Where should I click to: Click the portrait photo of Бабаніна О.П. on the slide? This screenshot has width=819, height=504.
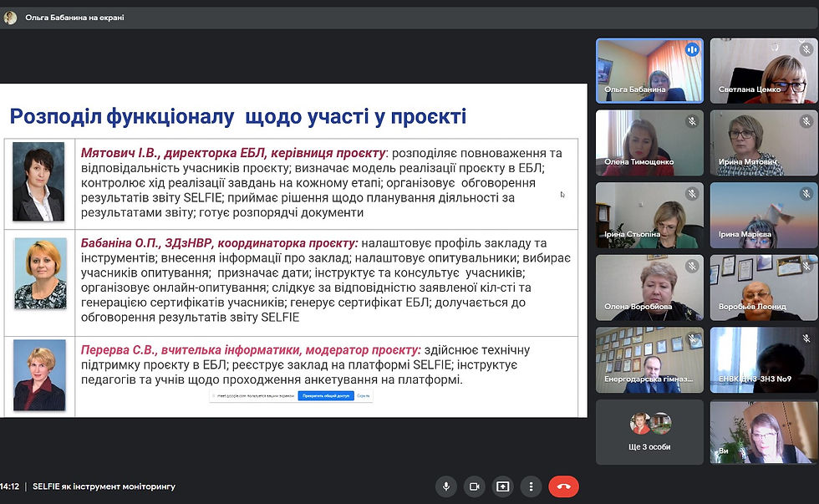(40, 273)
